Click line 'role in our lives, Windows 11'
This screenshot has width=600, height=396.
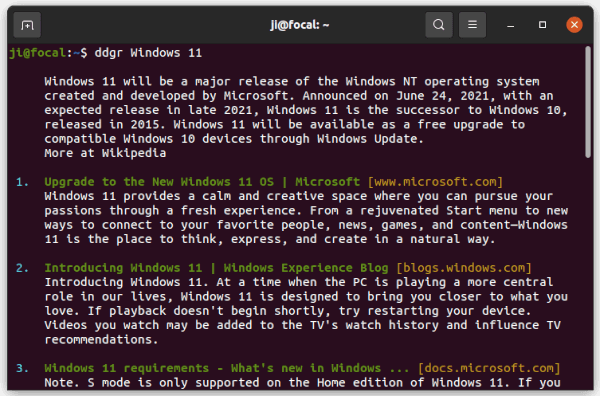click(306, 297)
